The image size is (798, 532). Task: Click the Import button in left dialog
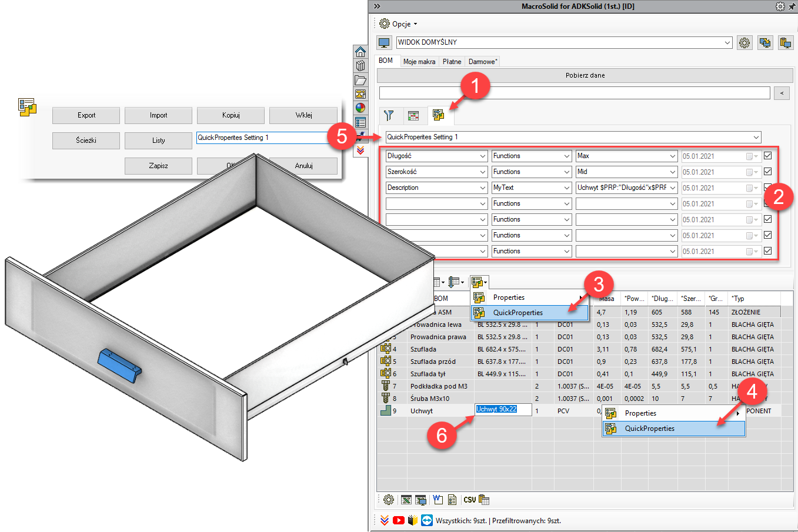pos(158,115)
